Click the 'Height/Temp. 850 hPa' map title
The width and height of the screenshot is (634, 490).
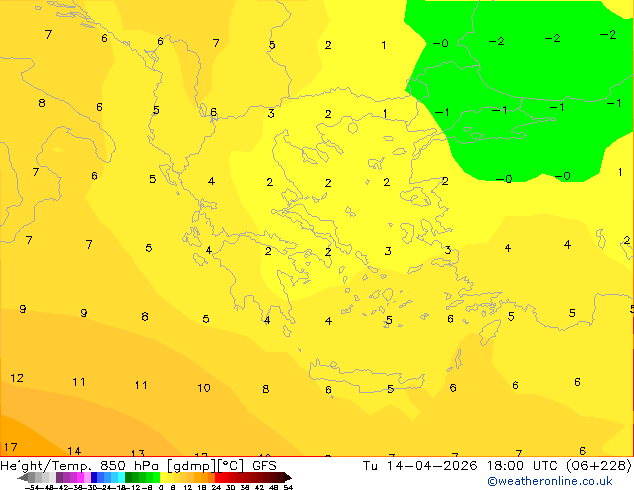click(x=79, y=466)
